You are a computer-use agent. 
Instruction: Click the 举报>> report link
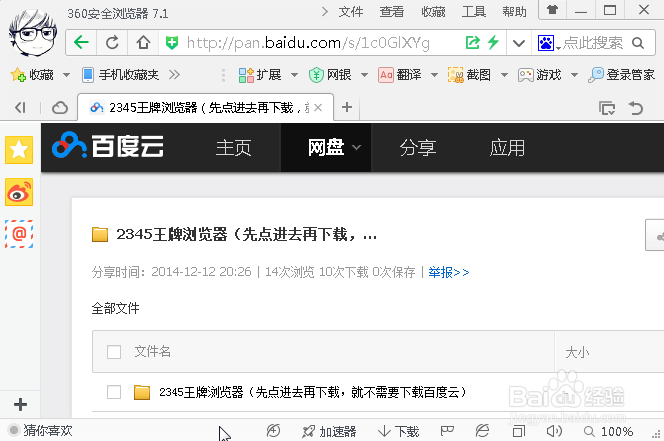pyautogui.click(x=448, y=272)
